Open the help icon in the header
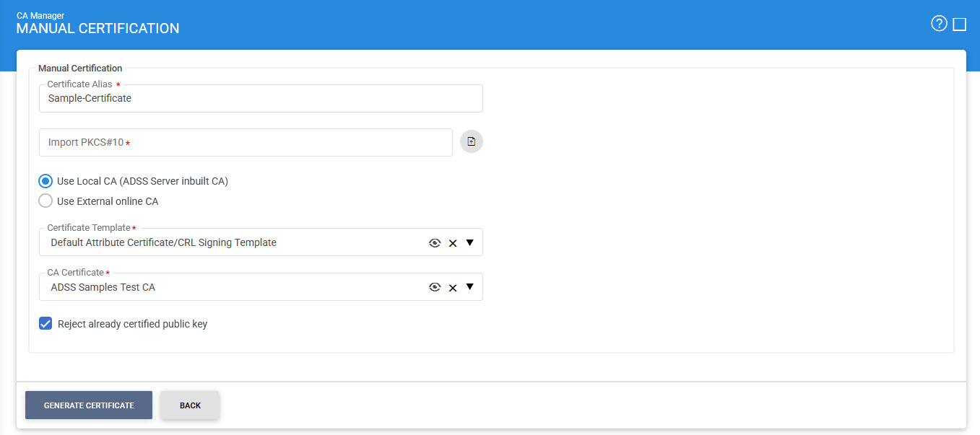This screenshot has width=980, height=435. click(x=939, y=24)
